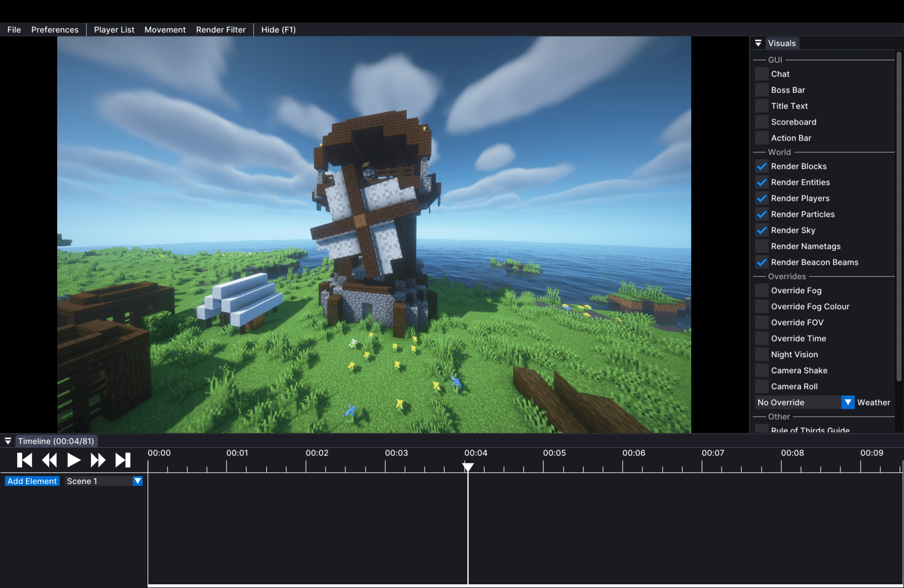Enable the Action Bar checkbox
Viewport: 904px width, 588px height.
coord(762,138)
